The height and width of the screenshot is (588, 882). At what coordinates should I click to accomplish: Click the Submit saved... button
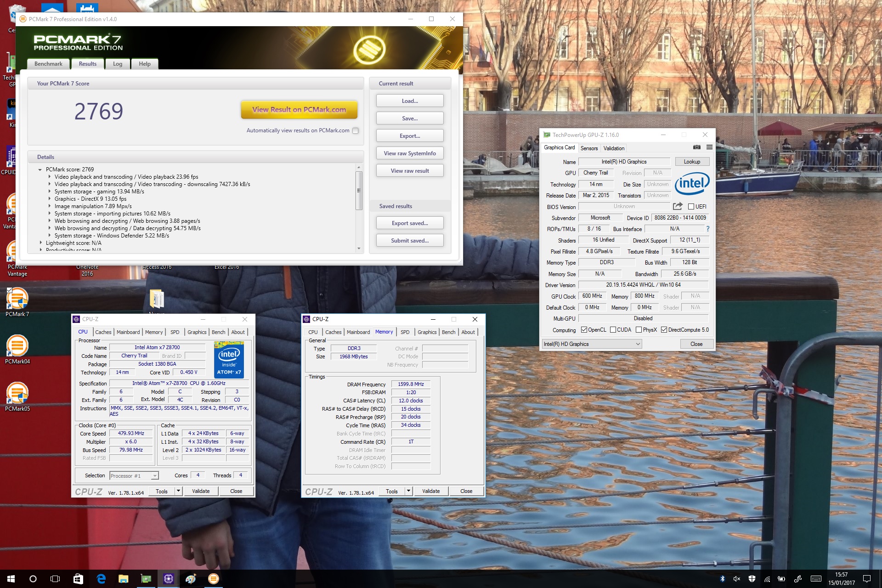pos(410,241)
